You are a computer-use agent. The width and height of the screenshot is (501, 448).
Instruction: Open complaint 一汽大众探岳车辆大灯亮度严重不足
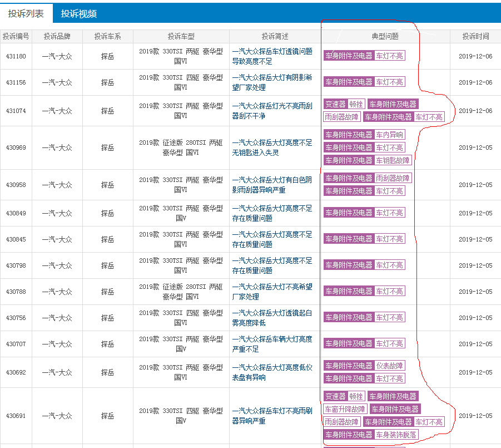click(x=272, y=344)
